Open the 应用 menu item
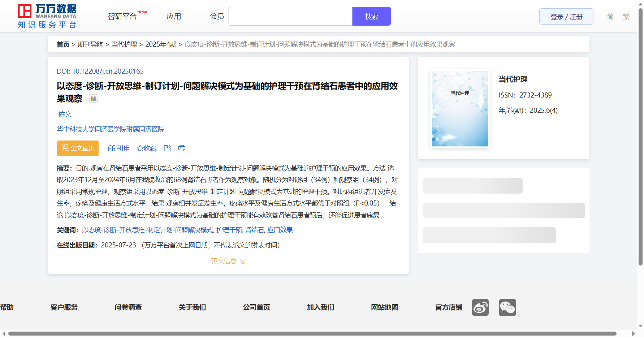This screenshot has height=337, width=644. (x=174, y=16)
